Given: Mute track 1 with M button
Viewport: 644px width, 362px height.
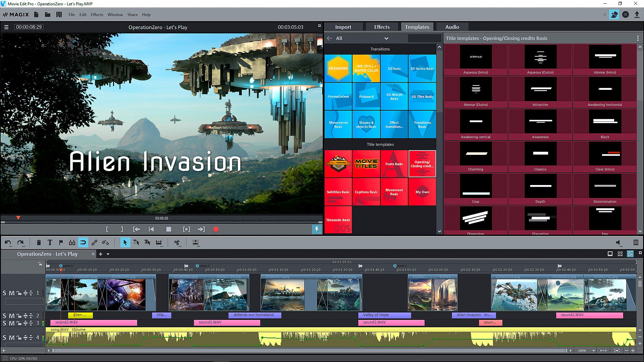Looking at the screenshot, I should 11,293.
